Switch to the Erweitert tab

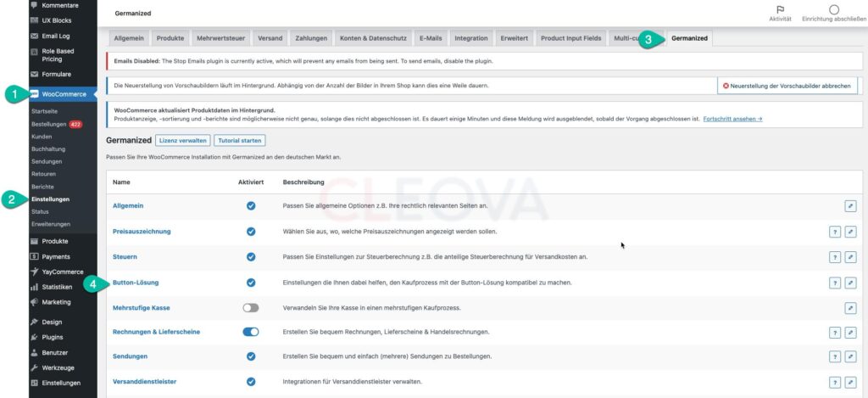(515, 38)
